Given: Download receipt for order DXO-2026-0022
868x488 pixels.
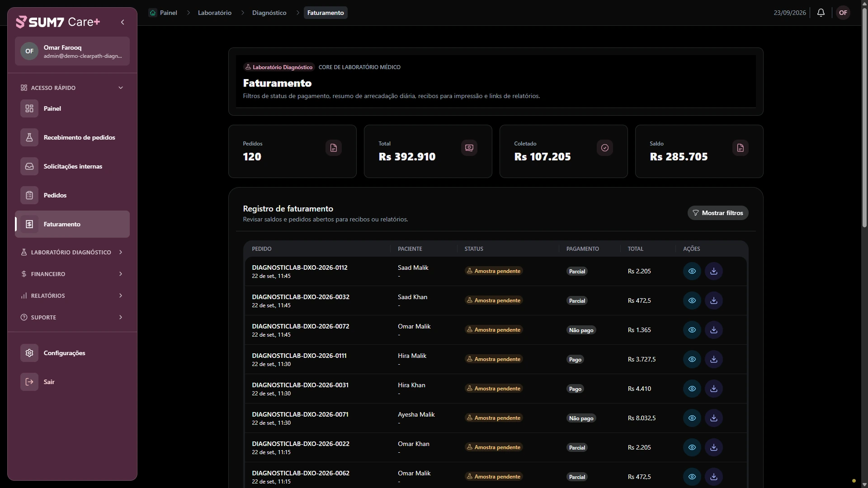Looking at the screenshot, I should pyautogui.click(x=714, y=447).
